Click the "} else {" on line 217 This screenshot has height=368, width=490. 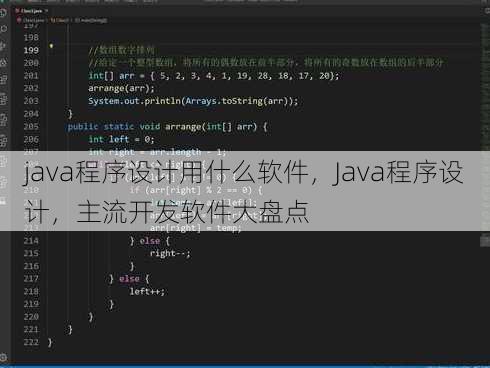(x=129, y=279)
